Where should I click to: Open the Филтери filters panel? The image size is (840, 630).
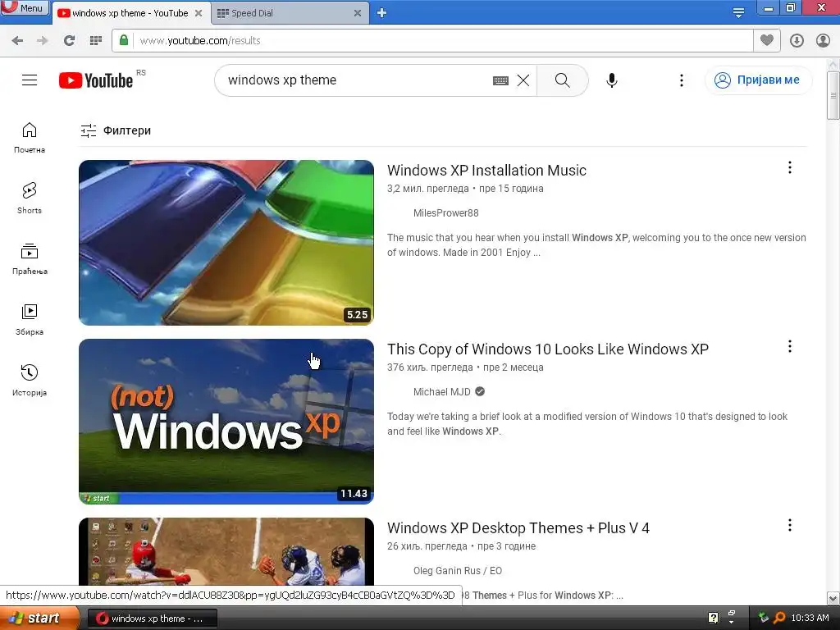tap(116, 130)
